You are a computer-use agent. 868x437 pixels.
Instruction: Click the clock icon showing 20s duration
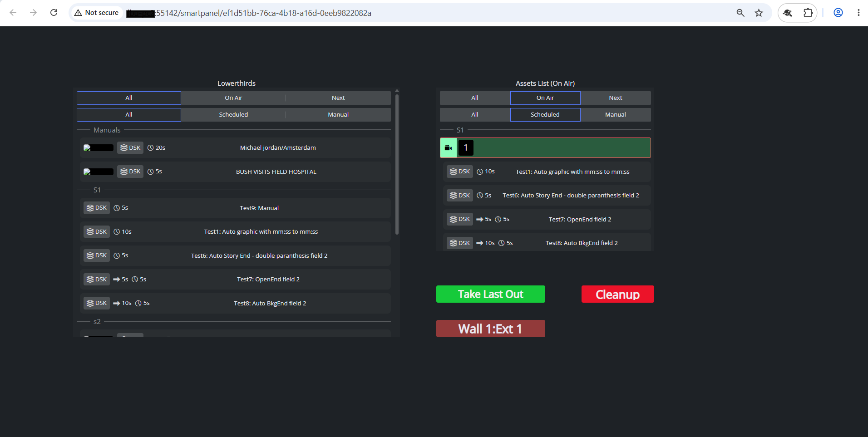150,148
